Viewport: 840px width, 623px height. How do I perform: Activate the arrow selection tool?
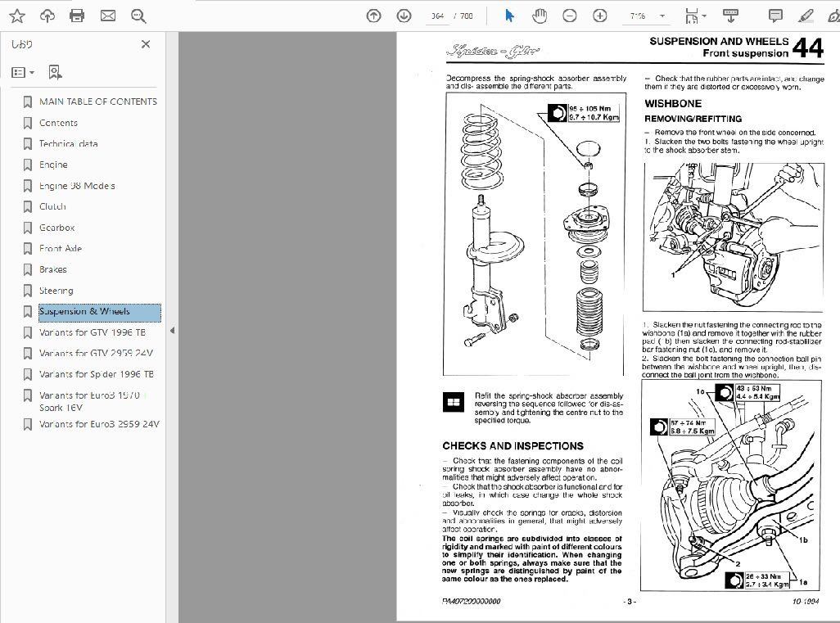(x=509, y=16)
